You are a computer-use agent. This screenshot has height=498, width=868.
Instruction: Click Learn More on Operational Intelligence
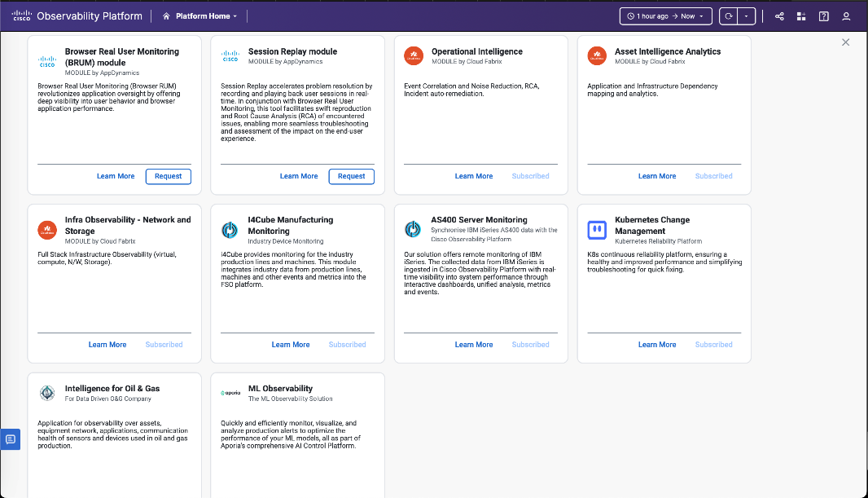[474, 176]
